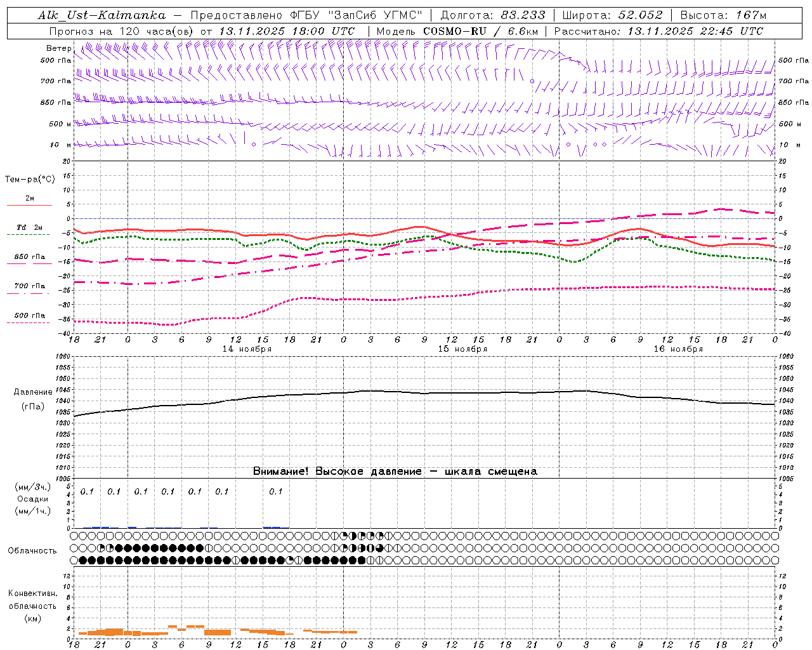Click the forecast start time 13.11.2025 18:00 UTC
Viewport: 812px width, 650px height.
tap(287, 31)
